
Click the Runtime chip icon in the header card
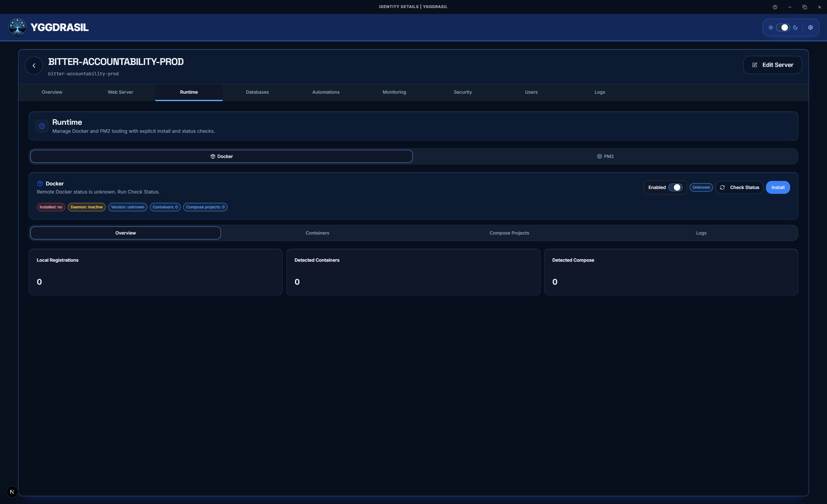coord(42,126)
